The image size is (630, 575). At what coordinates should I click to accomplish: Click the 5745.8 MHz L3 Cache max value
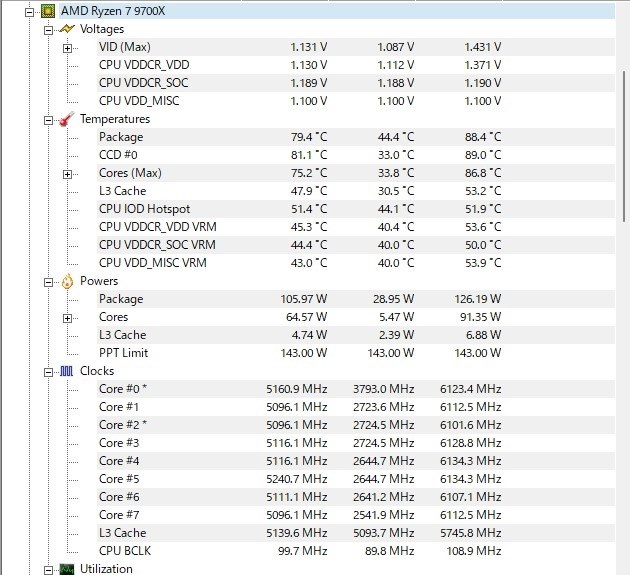(470, 533)
